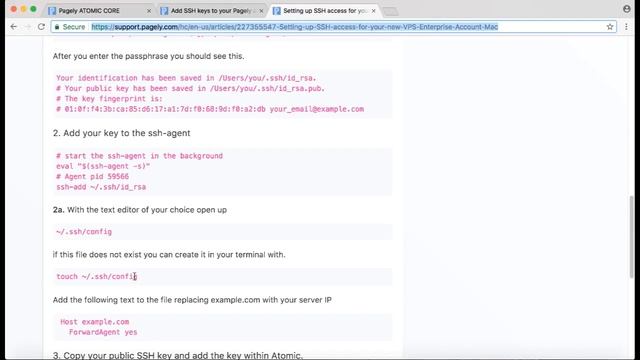The image size is (640, 360).
Task: Click the 'Secure' label in the address bar
Action: point(74,27)
